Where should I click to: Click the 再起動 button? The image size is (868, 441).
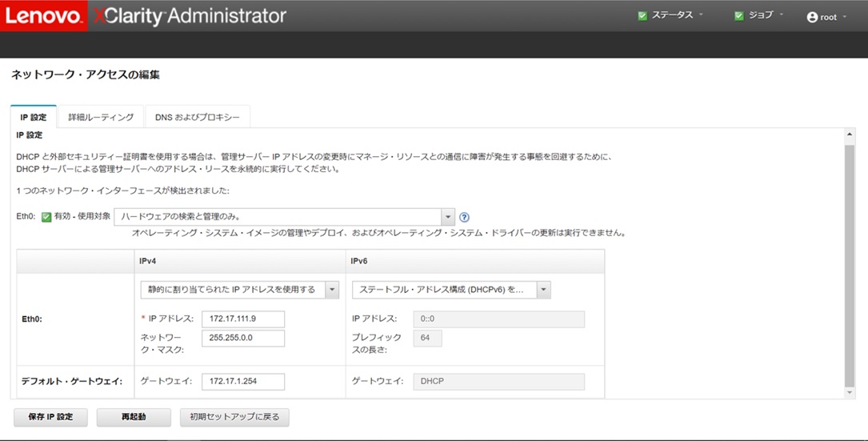tap(134, 417)
